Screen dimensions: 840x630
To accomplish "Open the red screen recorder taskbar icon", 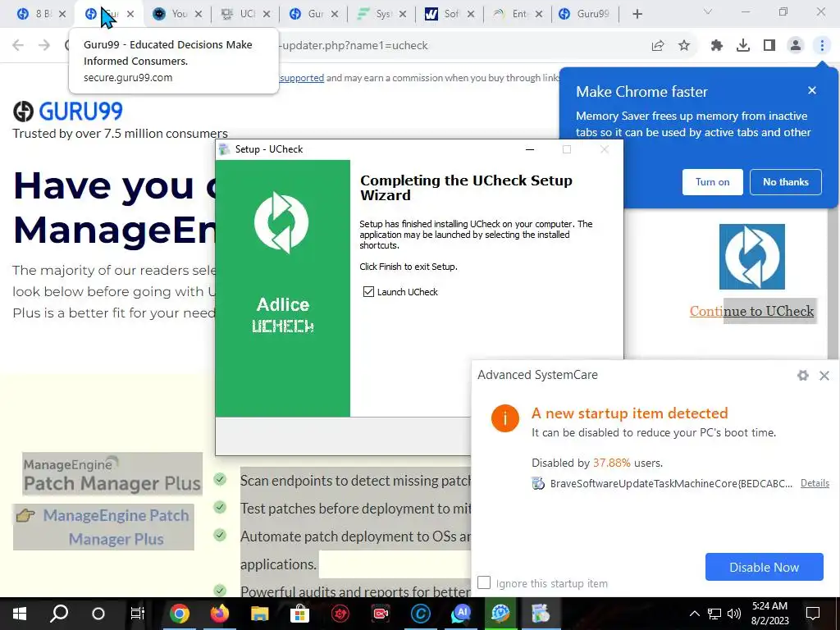I will point(381,614).
